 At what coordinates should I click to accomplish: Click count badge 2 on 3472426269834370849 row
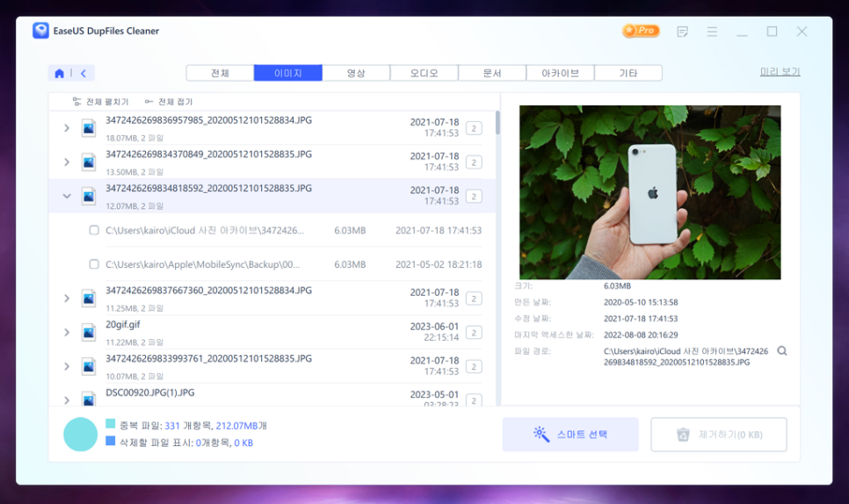[x=474, y=162]
